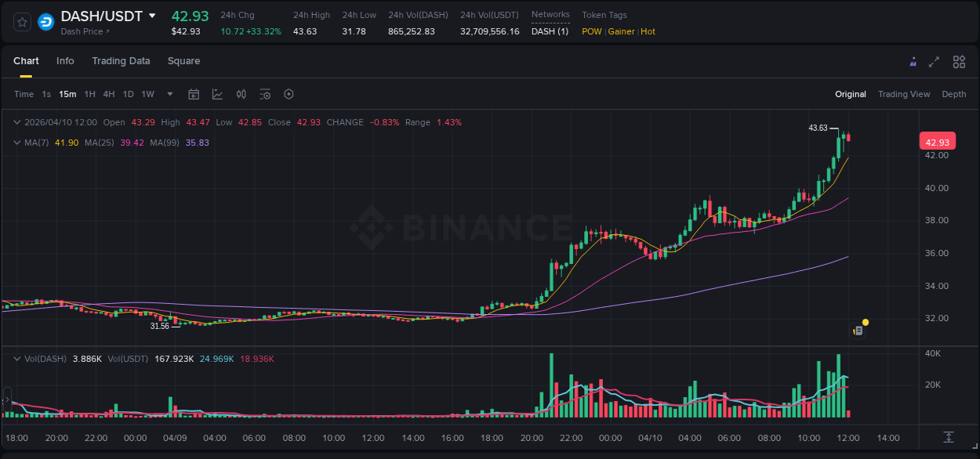Open the Info tab
980x459 pixels.
coord(65,61)
